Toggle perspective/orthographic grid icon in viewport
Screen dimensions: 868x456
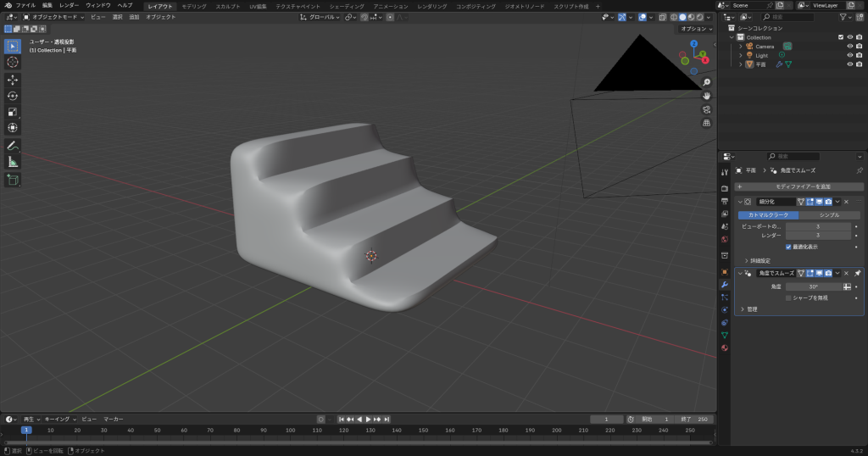[x=706, y=123]
